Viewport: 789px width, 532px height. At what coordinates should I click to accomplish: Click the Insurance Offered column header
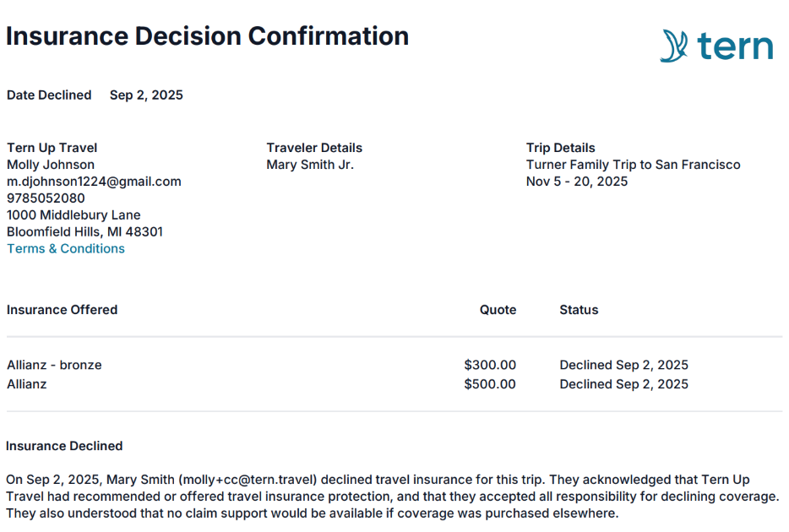click(62, 310)
